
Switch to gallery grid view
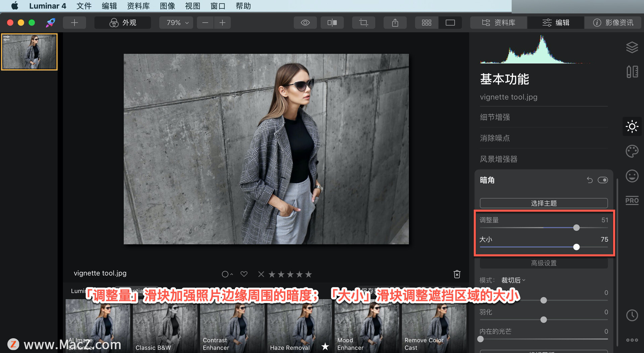click(x=427, y=22)
